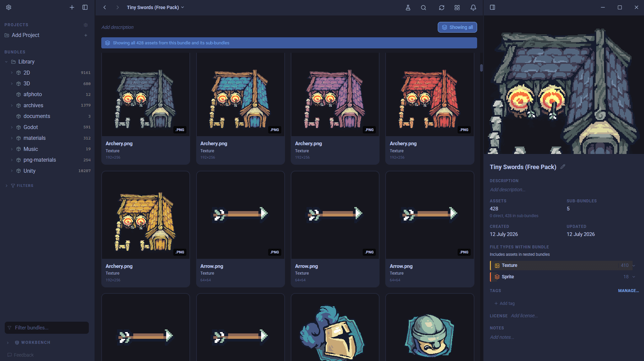Expand the Workbench section
The width and height of the screenshot is (644, 361).
[8, 343]
